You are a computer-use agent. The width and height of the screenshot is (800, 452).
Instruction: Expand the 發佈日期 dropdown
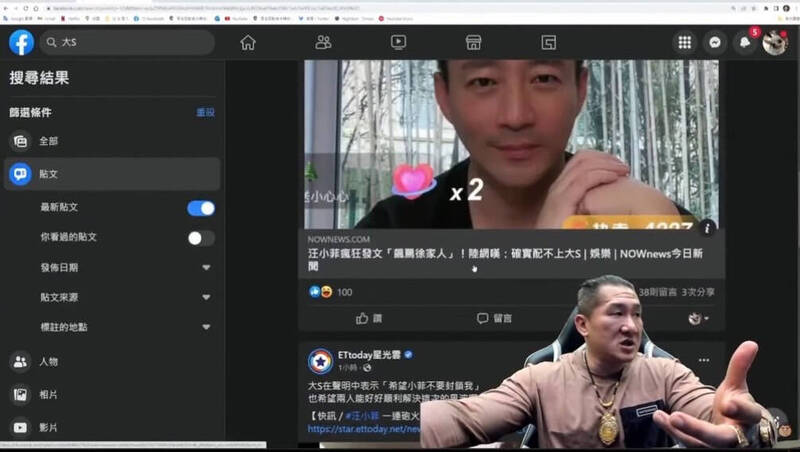pyautogui.click(x=206, y=267)
